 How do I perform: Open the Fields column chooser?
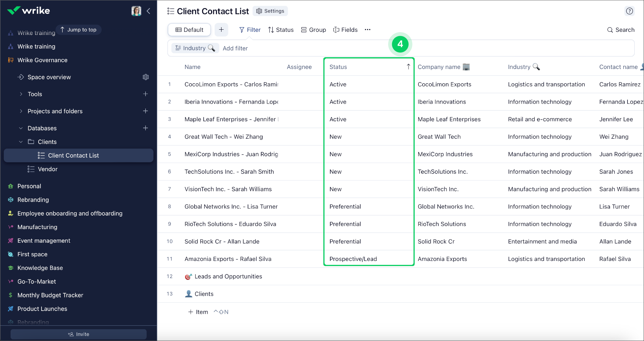(345, 30)
